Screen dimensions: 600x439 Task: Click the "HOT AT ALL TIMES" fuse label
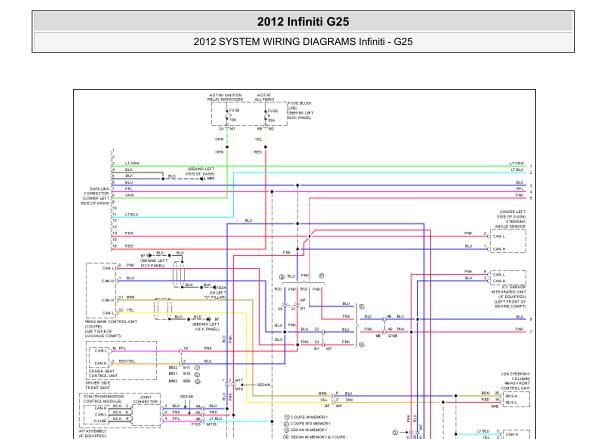[x=265, y=97]
